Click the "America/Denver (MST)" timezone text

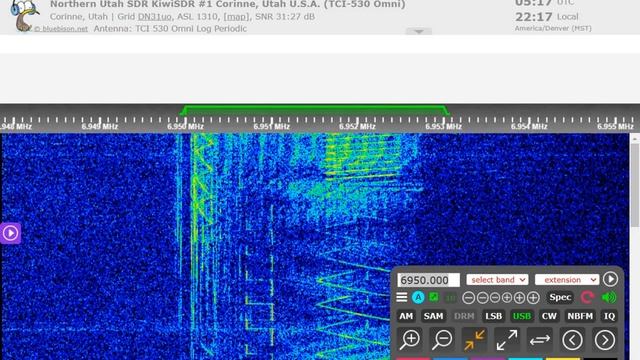coord(553,28)
